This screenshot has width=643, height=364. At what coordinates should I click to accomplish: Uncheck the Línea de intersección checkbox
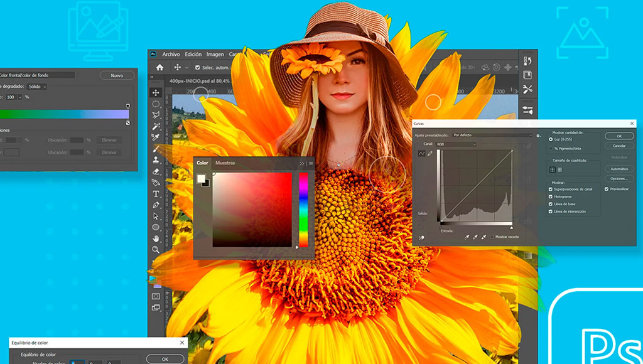click(551, 211)
